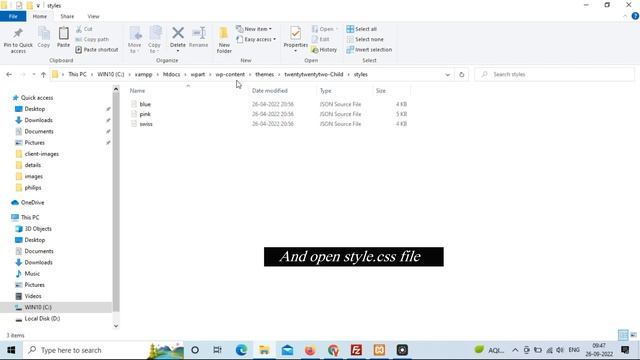Click Copy path in the ribbon
Screen dimensions: 640x360
tap(92, 39)
